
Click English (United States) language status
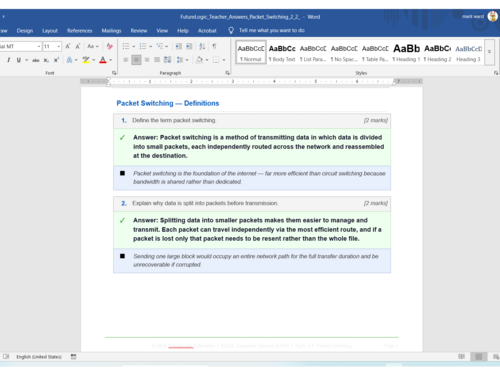[x=39, y=357]
